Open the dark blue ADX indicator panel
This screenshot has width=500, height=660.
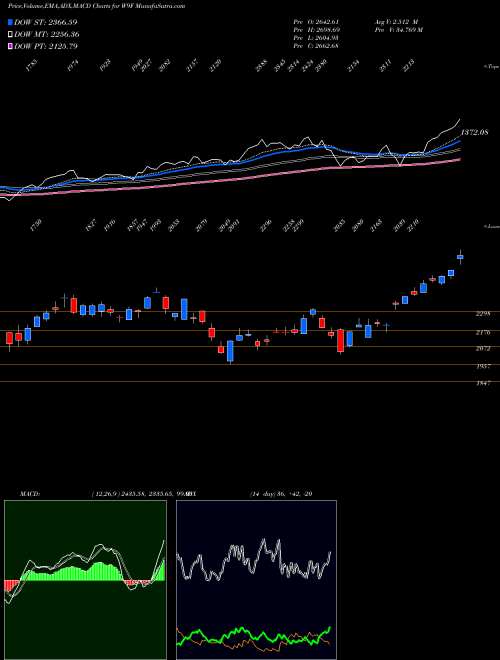(x=256, y=580)
